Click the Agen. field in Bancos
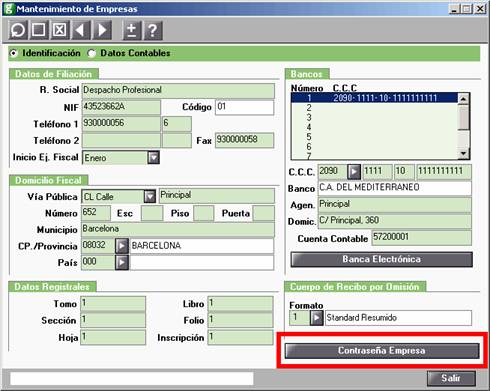 click(395, 205)
